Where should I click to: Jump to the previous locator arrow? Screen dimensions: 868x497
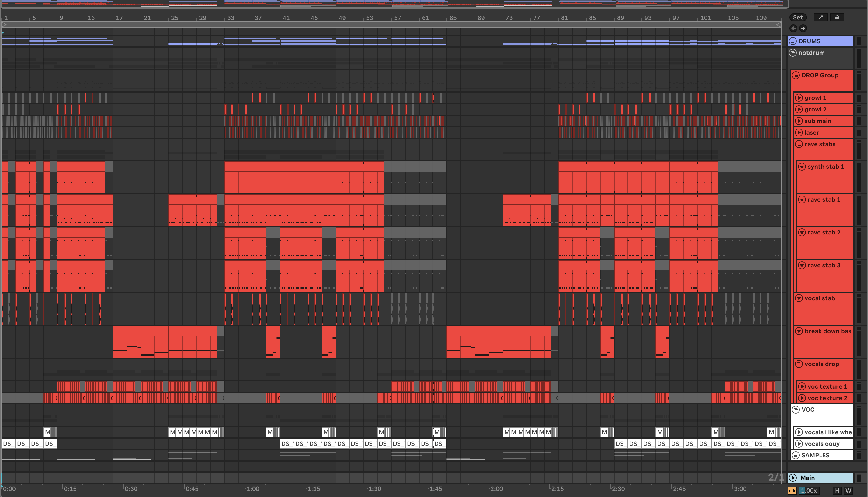pos(793,28)
